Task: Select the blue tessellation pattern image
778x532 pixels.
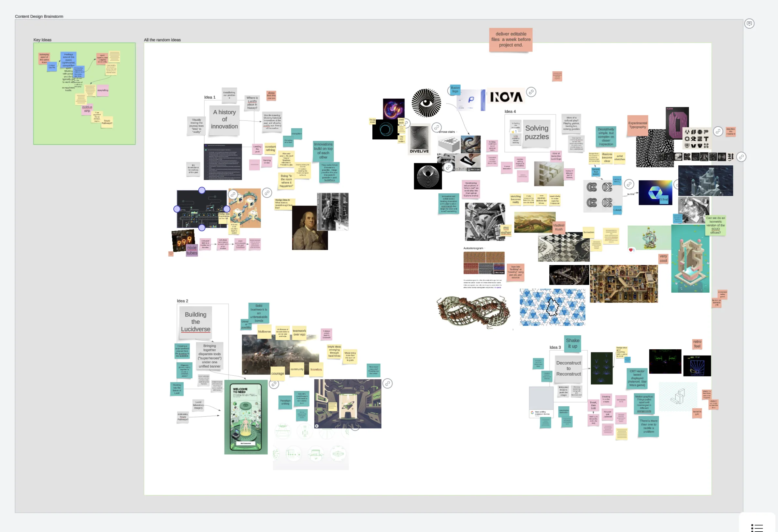Action: (x=552, y=307)
